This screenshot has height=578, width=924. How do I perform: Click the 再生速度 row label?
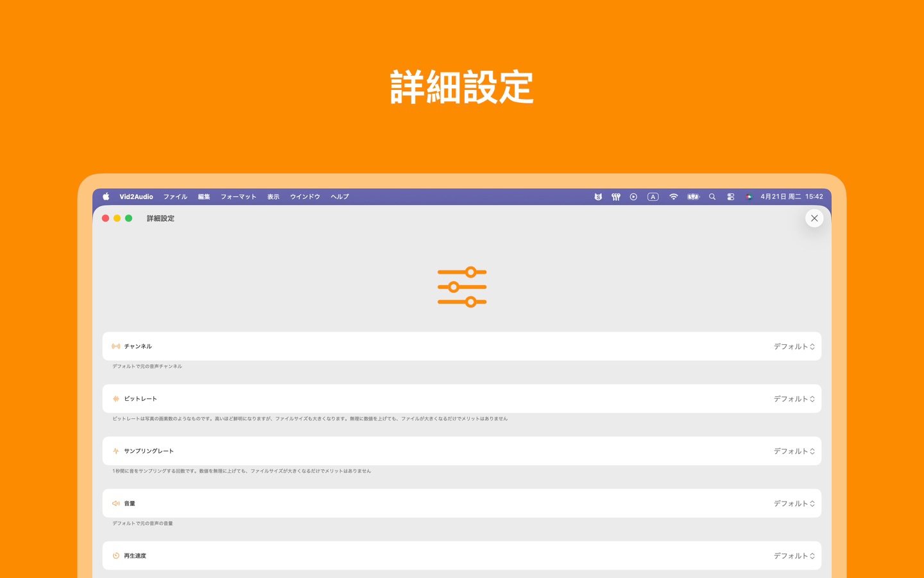coord(135,556)
